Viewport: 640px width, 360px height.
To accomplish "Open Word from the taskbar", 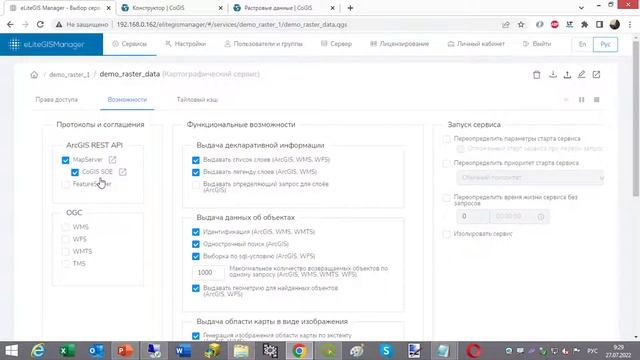I will point(183,351).
